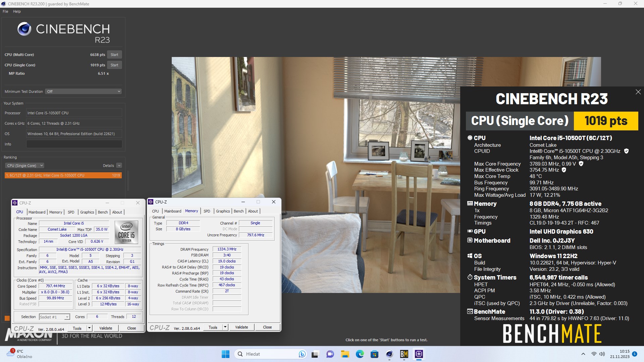Open volume tray icon

click(x=602, y=354)
